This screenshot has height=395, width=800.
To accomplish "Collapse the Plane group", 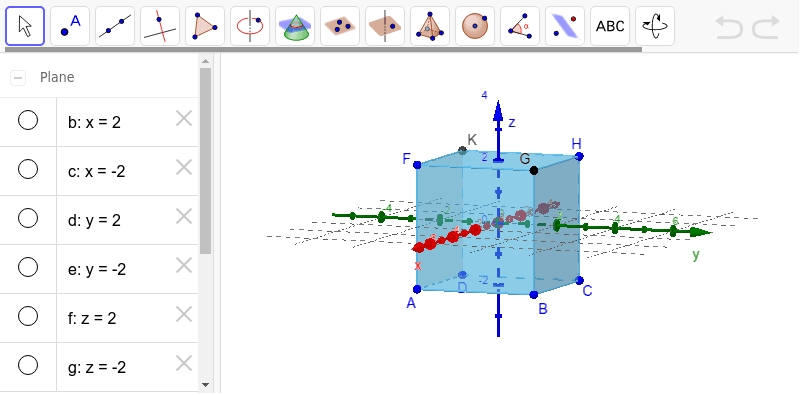I will pyautogui.click(x=18, y=78).
